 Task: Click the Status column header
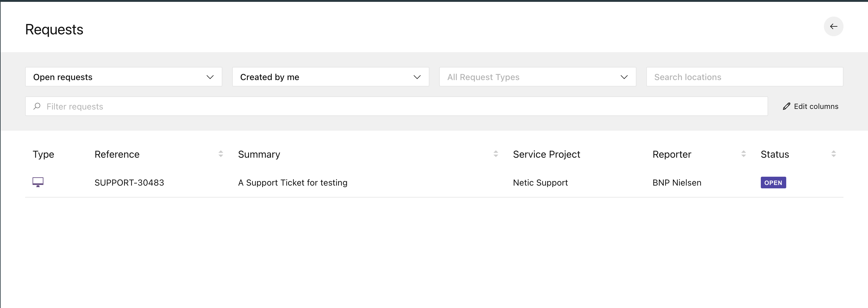pos(775,154)
